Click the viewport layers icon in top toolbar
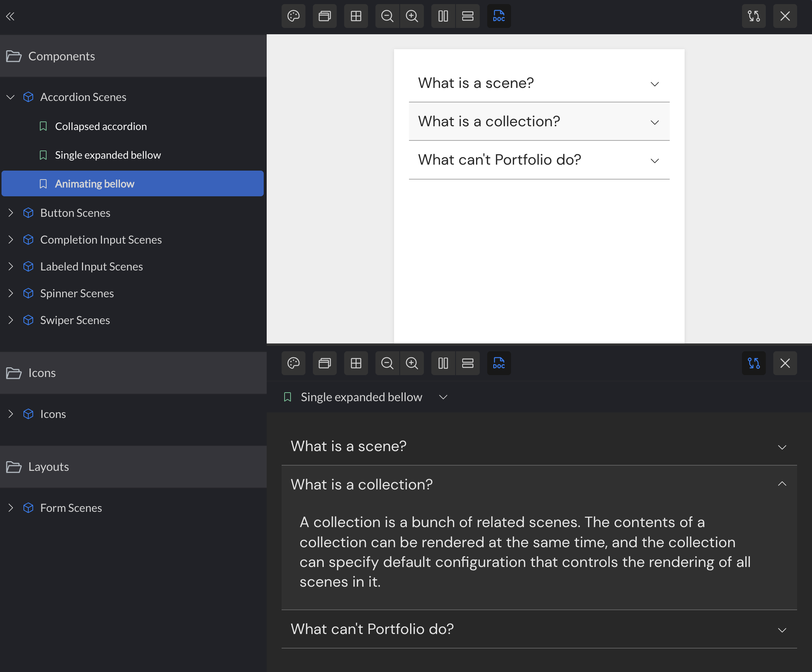This screenshot has height=672, width=812. click(324, 16)
